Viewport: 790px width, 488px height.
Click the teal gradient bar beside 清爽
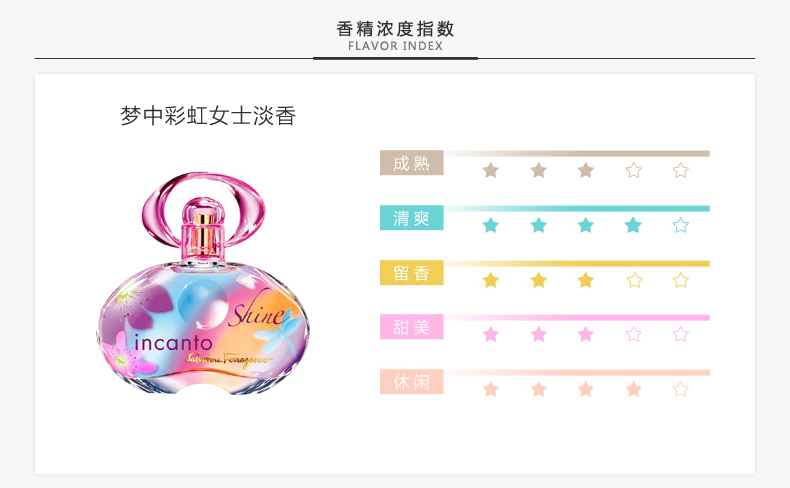tap(577, 208)
